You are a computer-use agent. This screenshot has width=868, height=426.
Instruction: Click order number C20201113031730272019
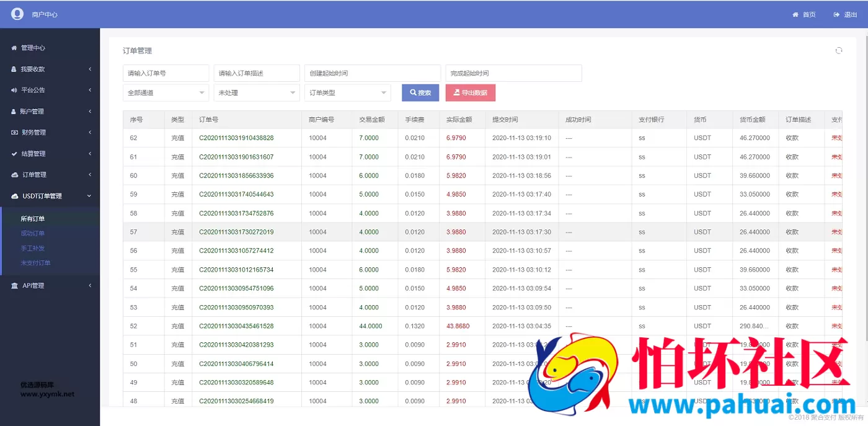click(x=236, y=232)
